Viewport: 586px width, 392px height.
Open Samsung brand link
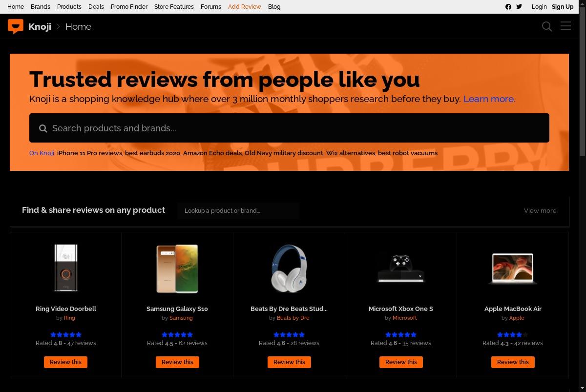[181, 318]
